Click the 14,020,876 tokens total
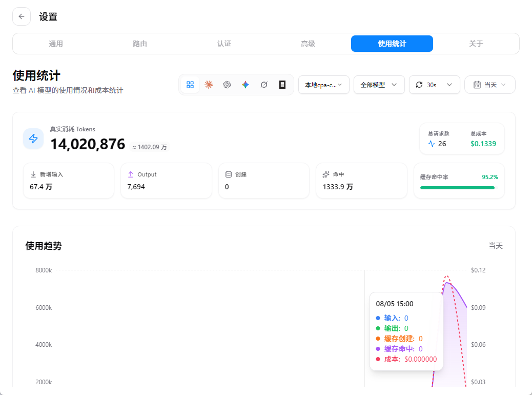 tap(88, 144)
